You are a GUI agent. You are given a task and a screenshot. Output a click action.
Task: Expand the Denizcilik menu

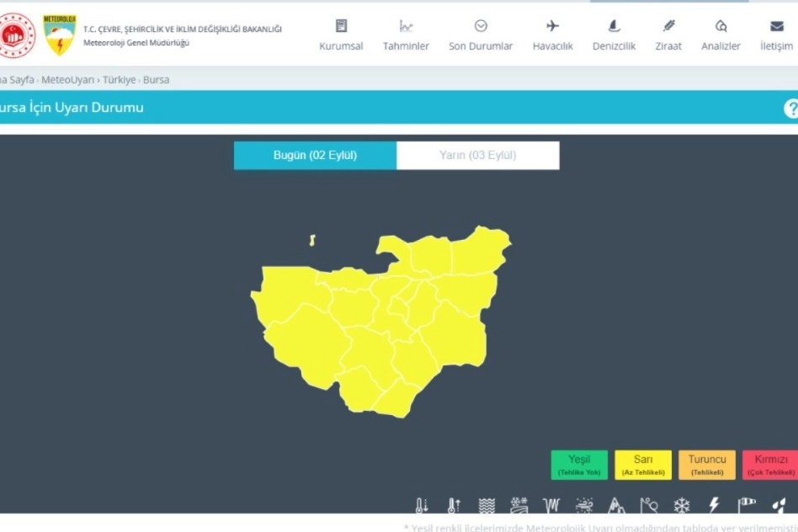[x=614, y=35]
